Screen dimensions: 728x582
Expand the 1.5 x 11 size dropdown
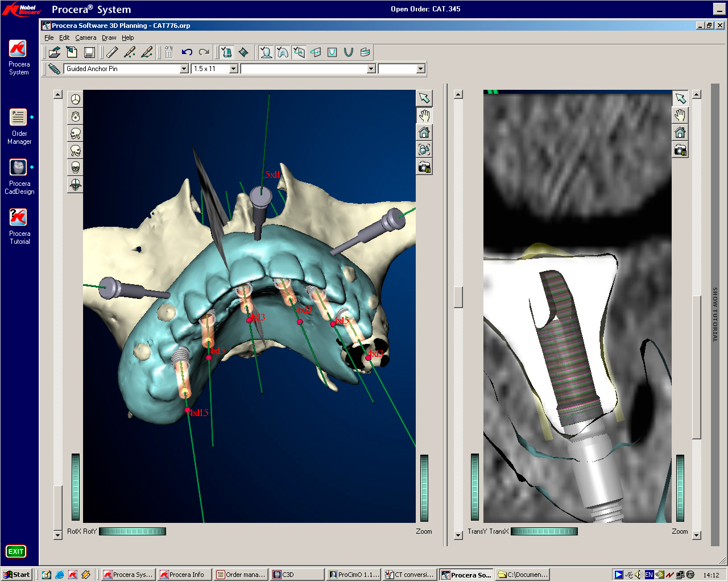(233, 69)
